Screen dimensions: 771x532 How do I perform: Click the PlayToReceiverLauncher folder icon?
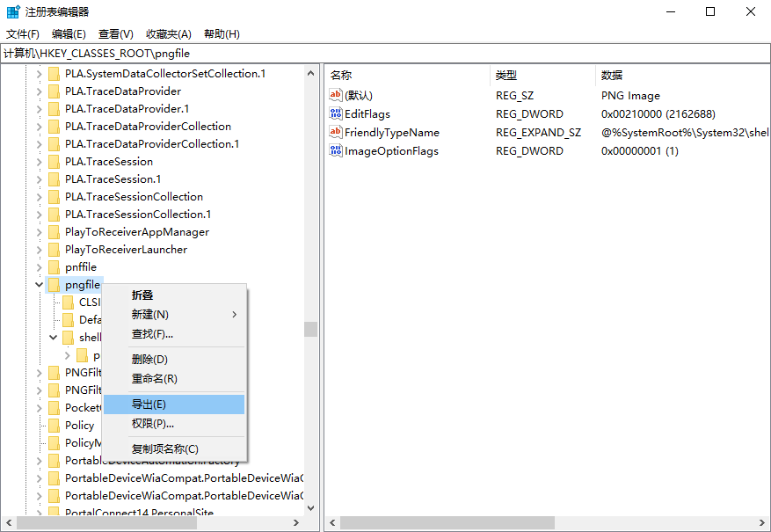54,250
